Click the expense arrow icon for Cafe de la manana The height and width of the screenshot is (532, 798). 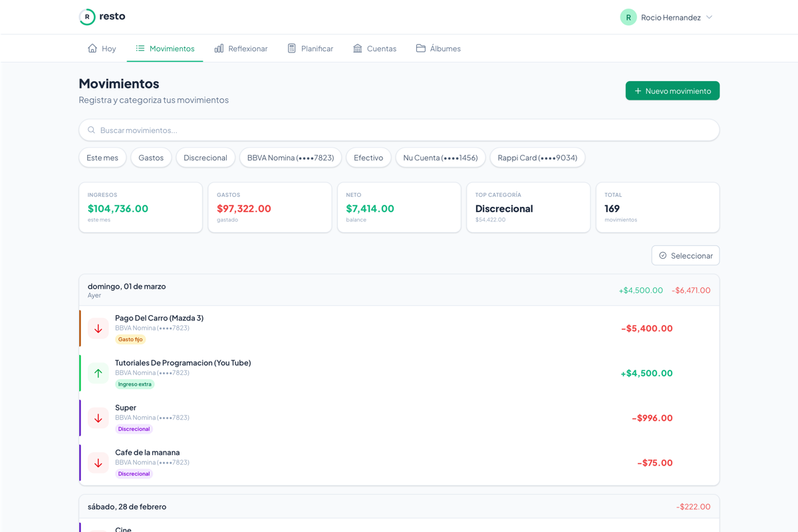click(98, 463)
